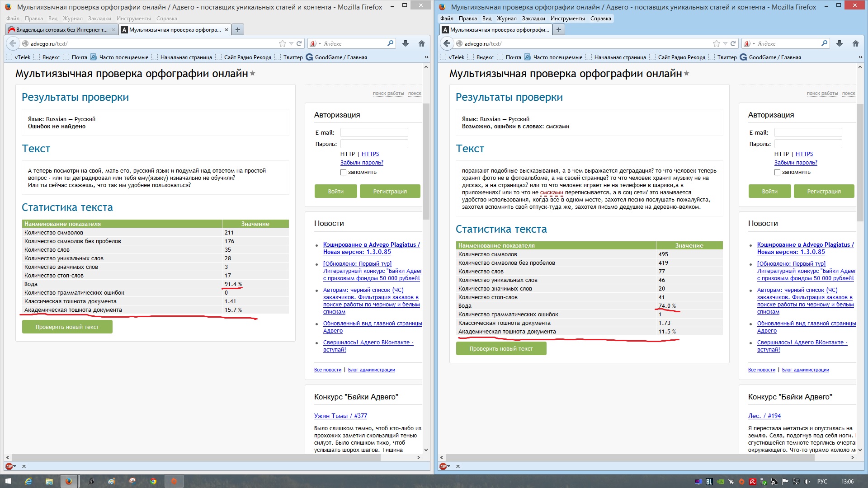Open Downloads arrow in right Firefox toolbar
The width and height of the screenshot is (868, 488).
click(840, 43)
